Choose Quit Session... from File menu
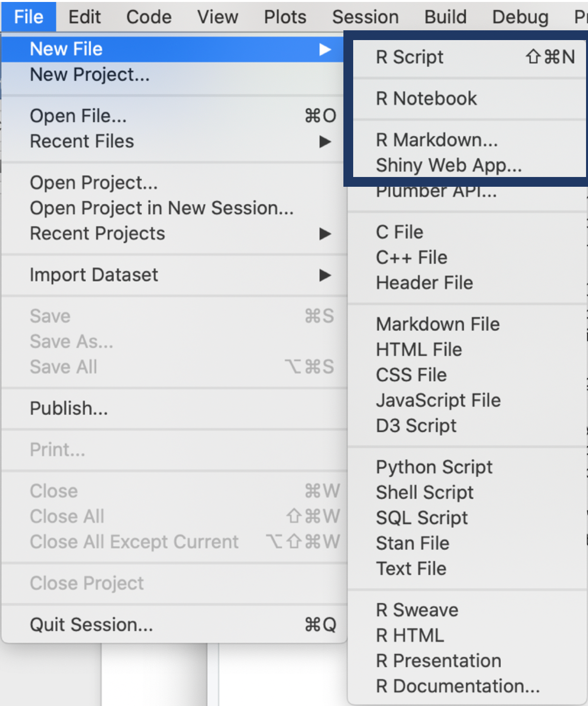This screenshot has width=588, height=706. (x=91, y=625)
